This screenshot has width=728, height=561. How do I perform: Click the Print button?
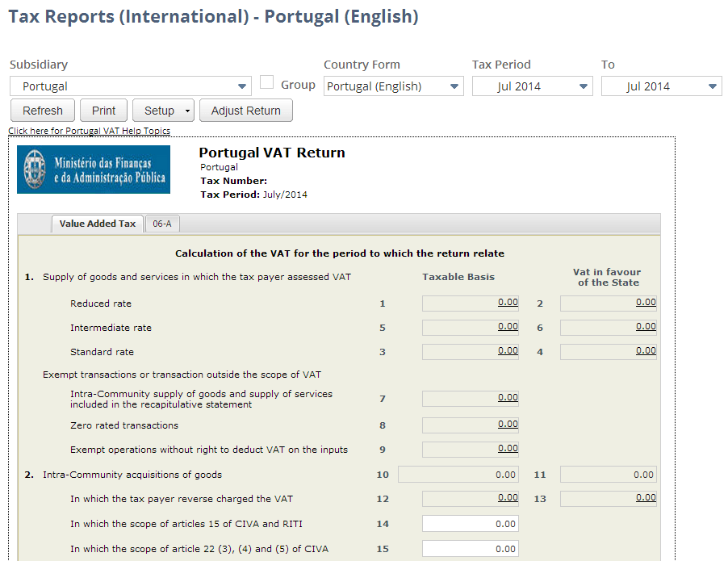(x=103, y=111)
